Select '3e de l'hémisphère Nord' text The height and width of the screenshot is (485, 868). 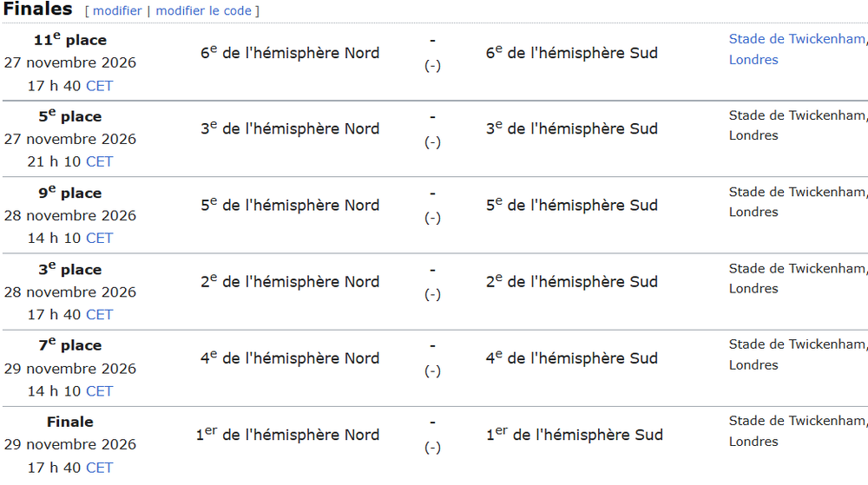(x=290, y=128)
